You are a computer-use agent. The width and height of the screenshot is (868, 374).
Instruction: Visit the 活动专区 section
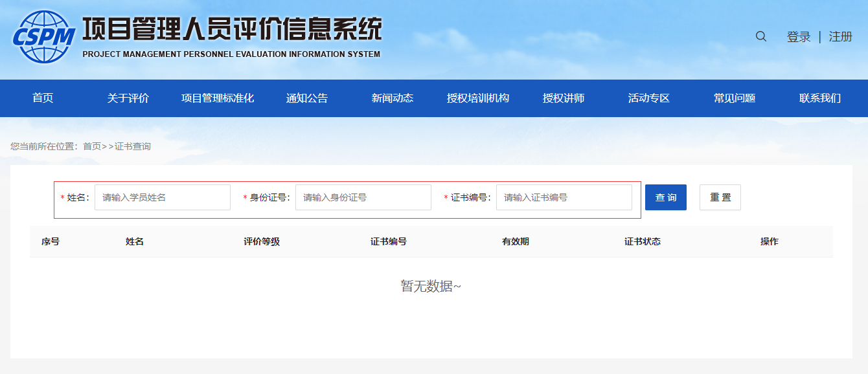pyautogui.click(x=649, y=98)
